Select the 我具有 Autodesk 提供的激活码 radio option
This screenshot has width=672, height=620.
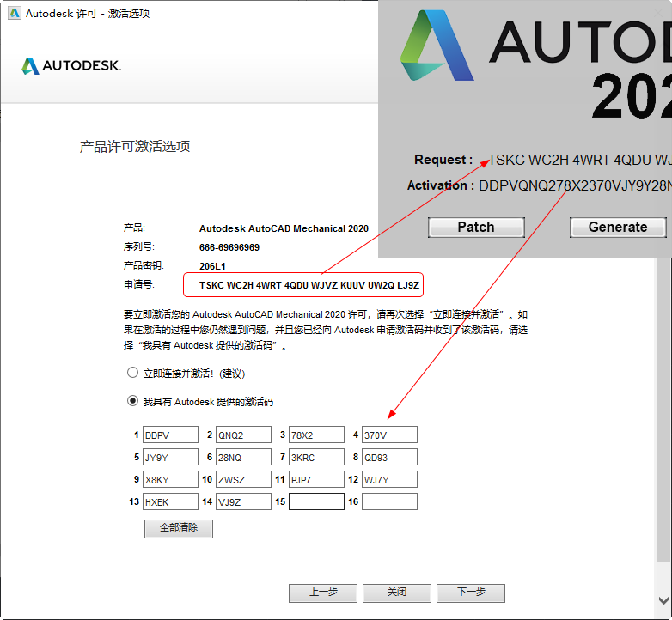tap(132, 401)
